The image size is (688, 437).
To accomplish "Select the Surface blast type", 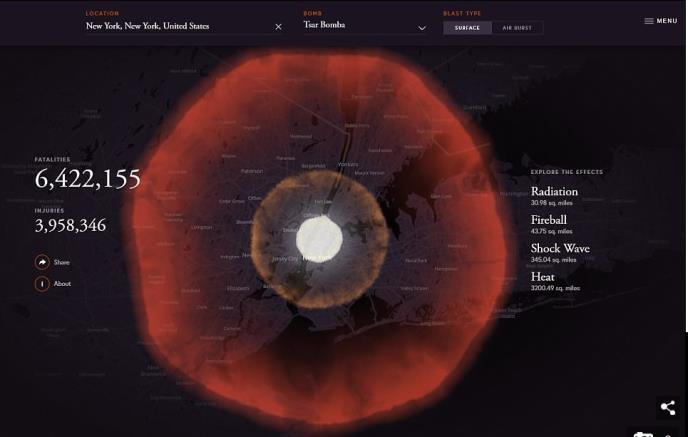I will tap(467, 28).
